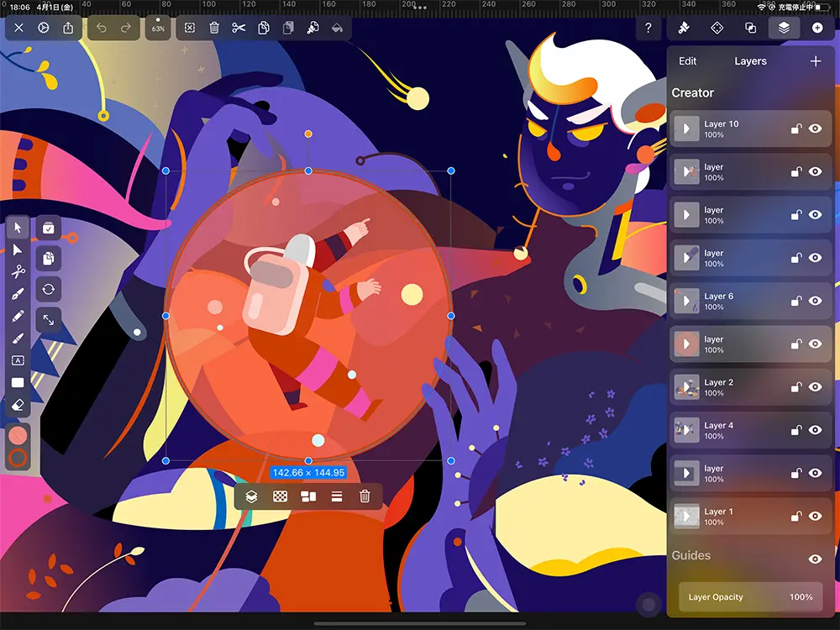Click the Undo arrow
This screenshot has height=630, width=840.
[102, 28]
